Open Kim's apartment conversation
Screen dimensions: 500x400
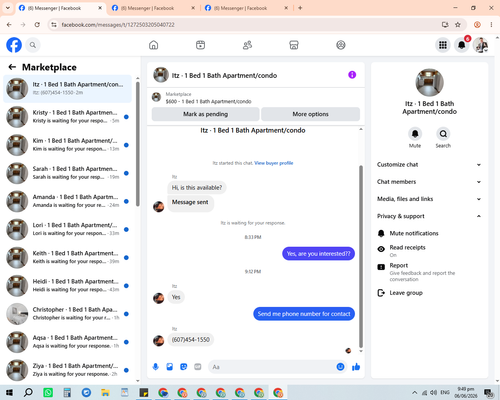[67, 145]
